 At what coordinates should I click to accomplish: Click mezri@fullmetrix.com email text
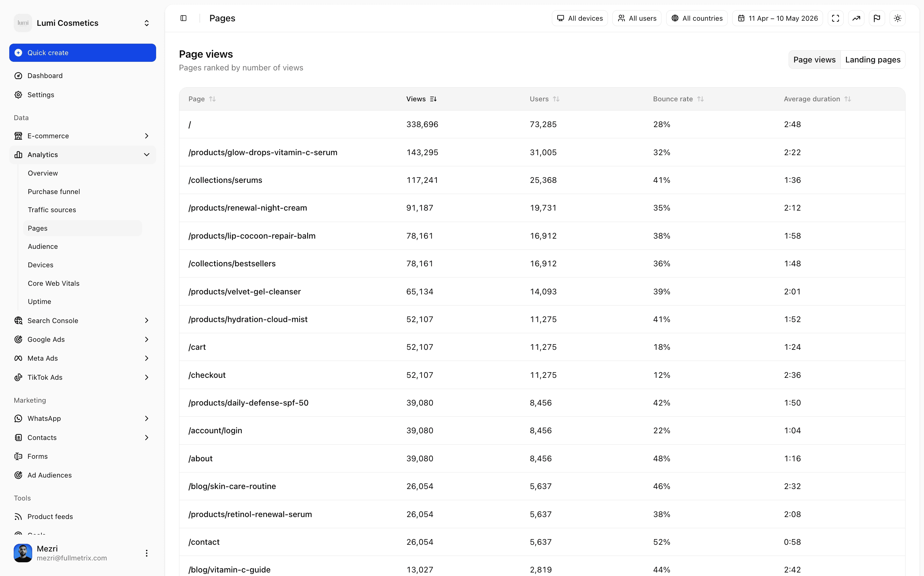click(x=72, y=558)
